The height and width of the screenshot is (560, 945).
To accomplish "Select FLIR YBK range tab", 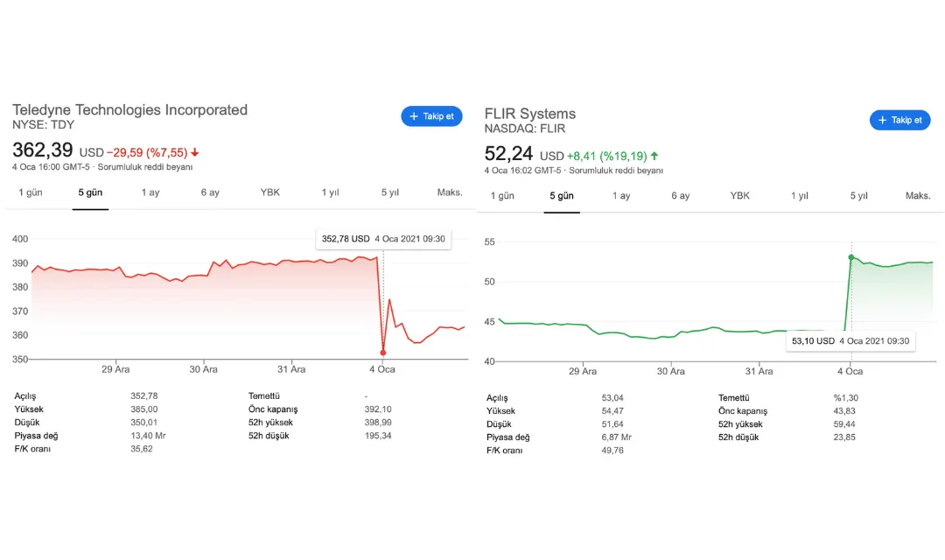I will (x=739, y=195).
